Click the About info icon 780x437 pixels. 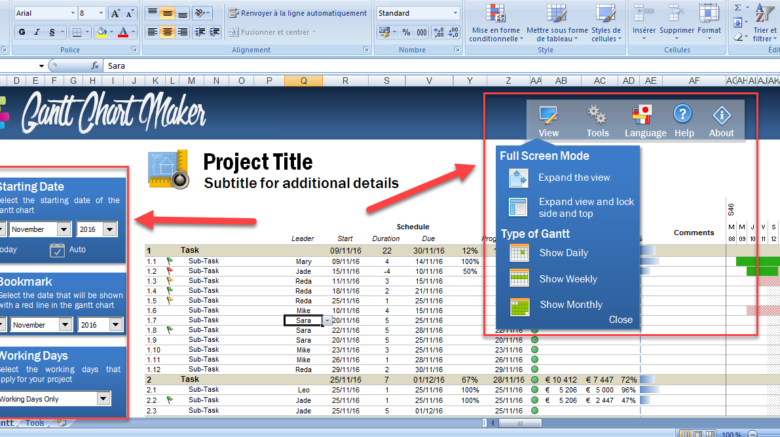[721, 119]
